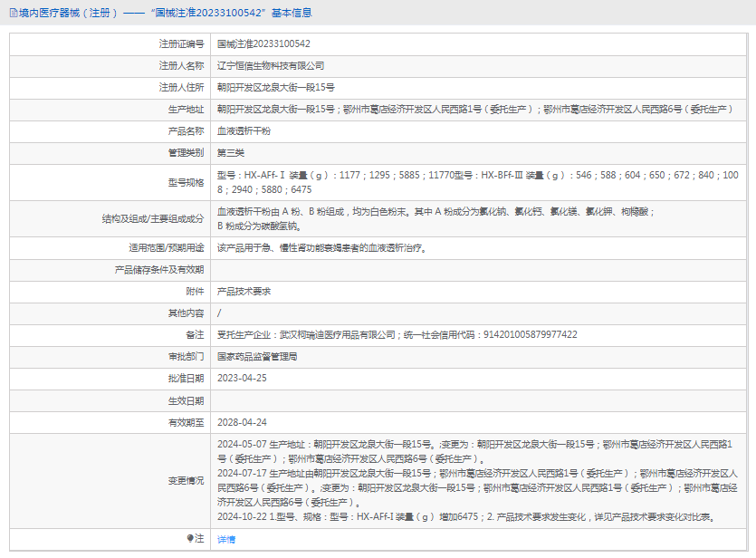The height and width of the screenshot is (558, 756).
Task: Click the 变更情况 label
Action: click(186, 481)
